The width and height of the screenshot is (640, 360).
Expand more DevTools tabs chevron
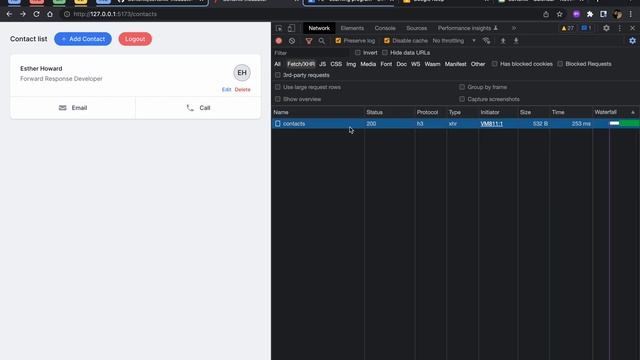click(x=513, y=28)
